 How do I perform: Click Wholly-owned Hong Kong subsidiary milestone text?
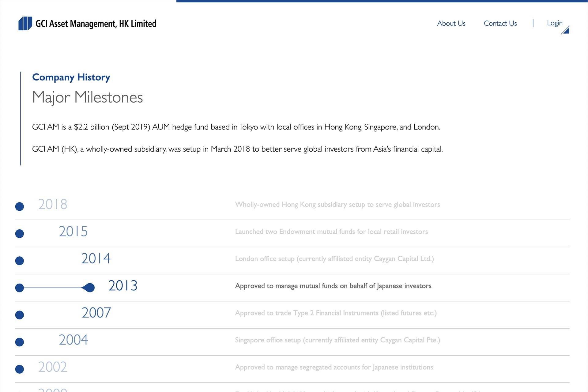click(337, 205)
